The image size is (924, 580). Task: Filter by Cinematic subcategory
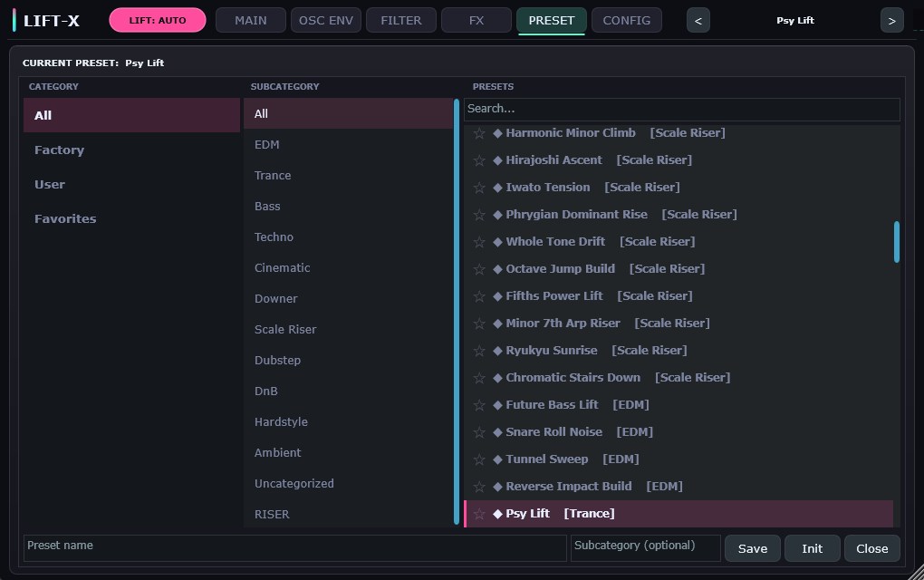[x=348, y=267]
